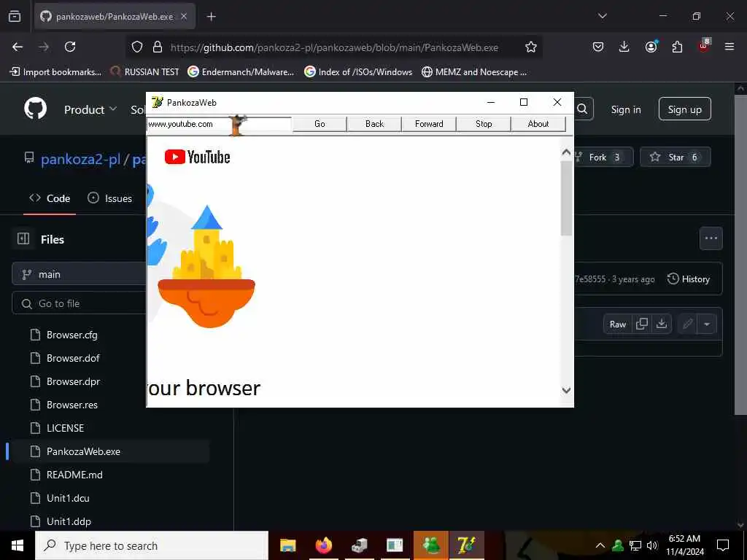Open Unit1.ddp in file tree
Screen dimensions: 747x560
[x=69, y=521]
